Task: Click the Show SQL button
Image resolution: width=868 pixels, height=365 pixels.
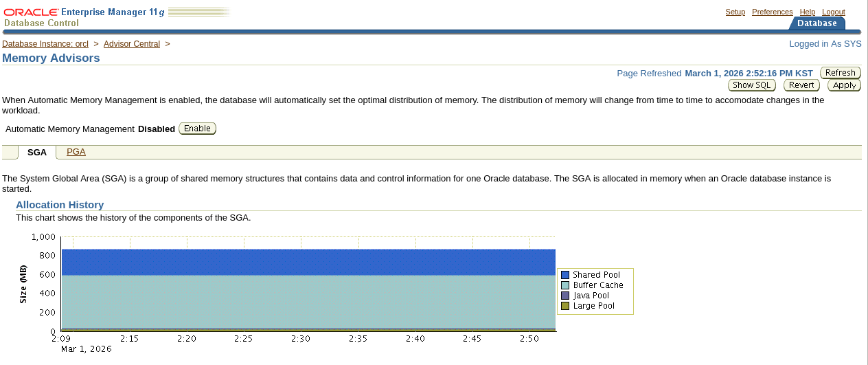Action: pos(752,85)
